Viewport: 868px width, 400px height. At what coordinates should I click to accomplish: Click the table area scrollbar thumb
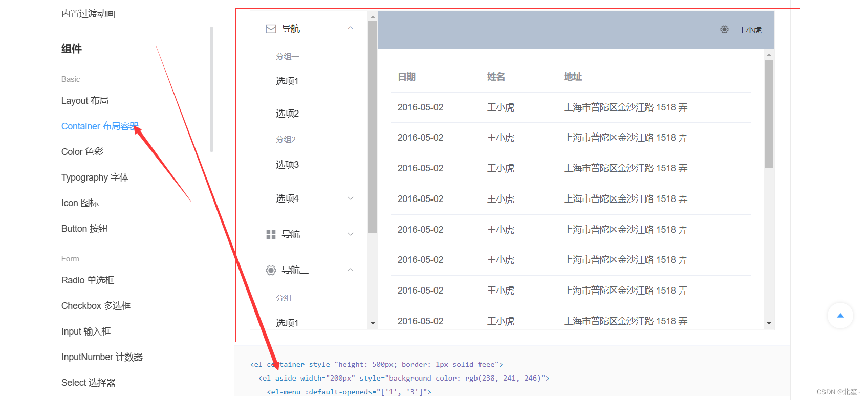(x=769, y=114)
